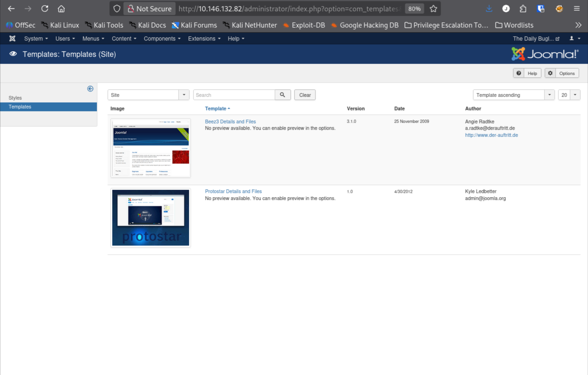Open The Daily Bugle site link

(536, 38)
